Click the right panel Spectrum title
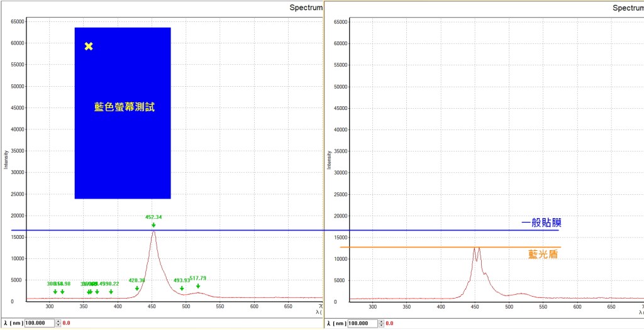The height and width of the screenshot is (330, 644). tap(628, 8)
